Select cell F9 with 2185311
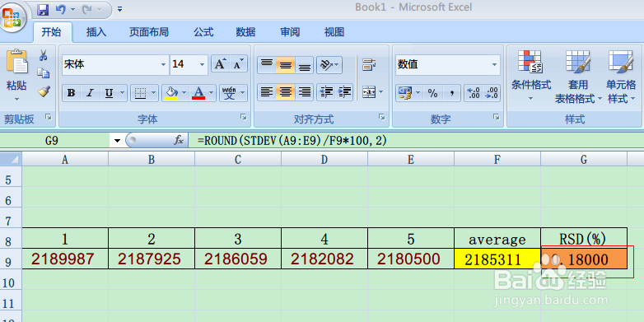The width and height of the screenshot is (644, 322). (497, 259)
